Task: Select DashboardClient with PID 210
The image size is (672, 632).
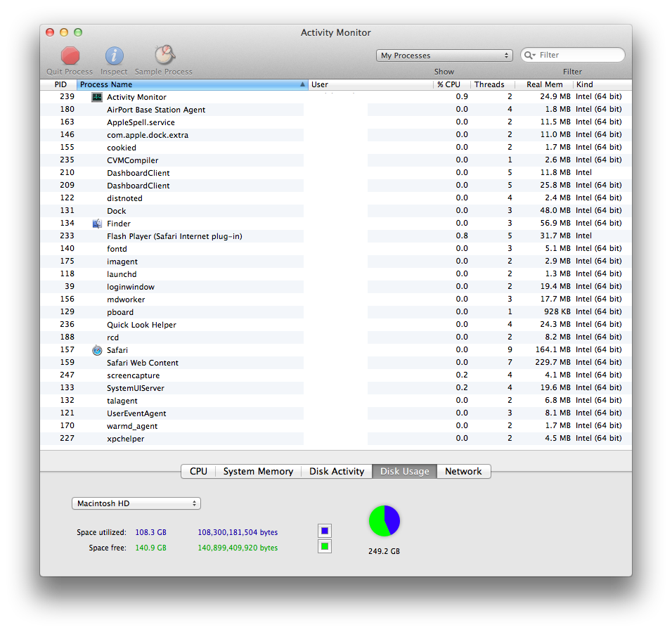Action: [336, 173]
